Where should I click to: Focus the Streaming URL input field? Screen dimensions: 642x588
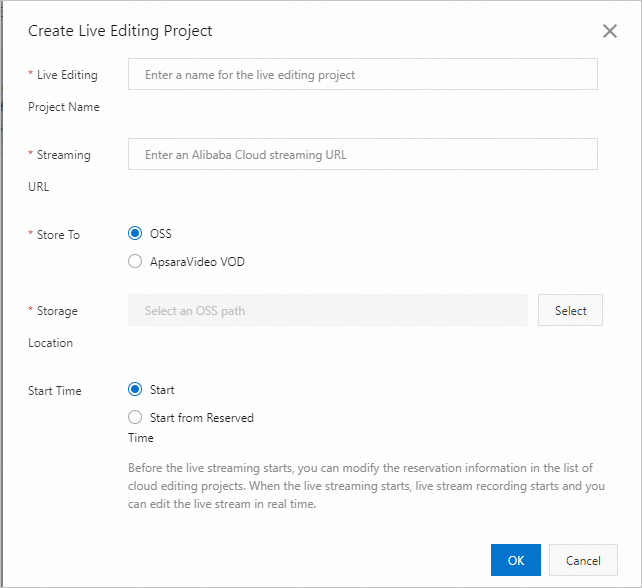pyautogui.click(x=363, y=154)
